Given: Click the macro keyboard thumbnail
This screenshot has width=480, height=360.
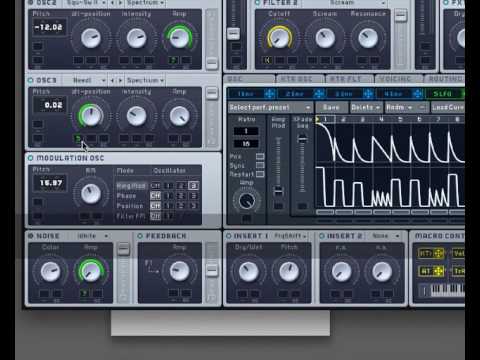Looking at the screenshot, I should tap(448, 290).
